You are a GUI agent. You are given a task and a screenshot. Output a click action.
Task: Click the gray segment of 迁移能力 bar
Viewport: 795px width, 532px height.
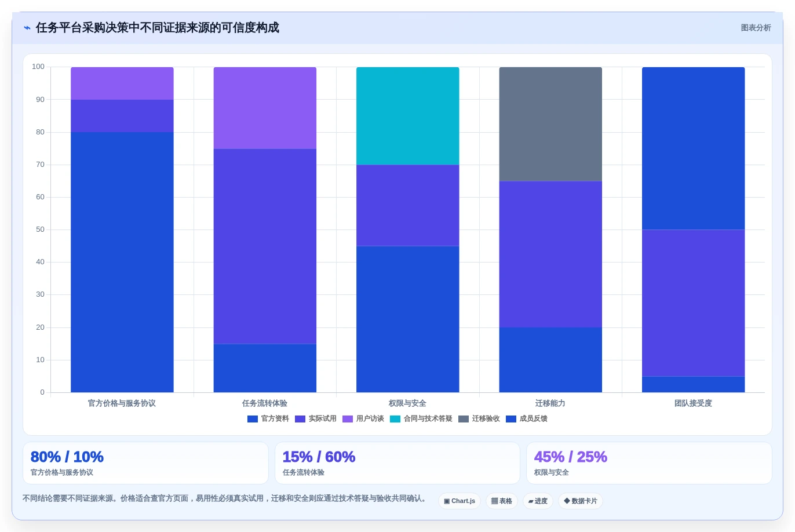coord(550,124)
